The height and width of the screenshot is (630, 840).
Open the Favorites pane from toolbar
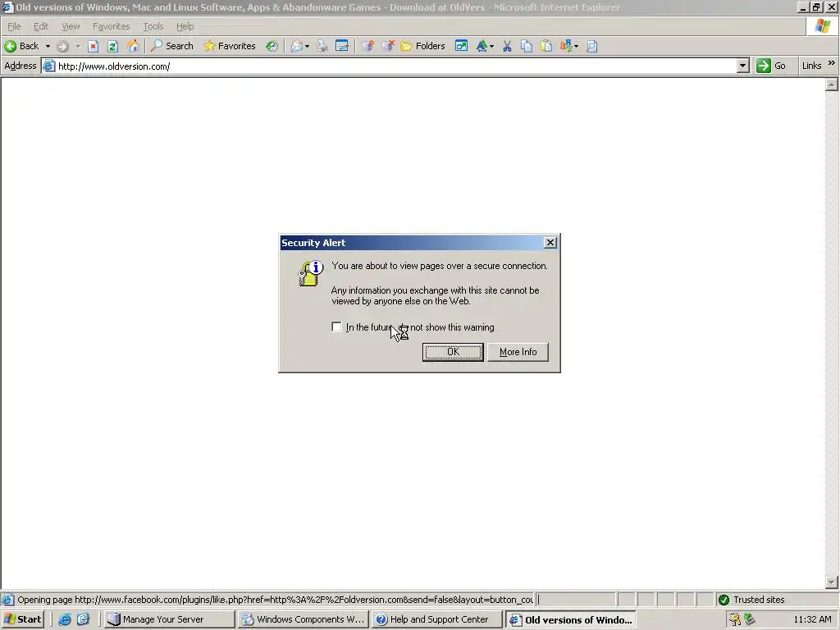click(x=230, y=46)
